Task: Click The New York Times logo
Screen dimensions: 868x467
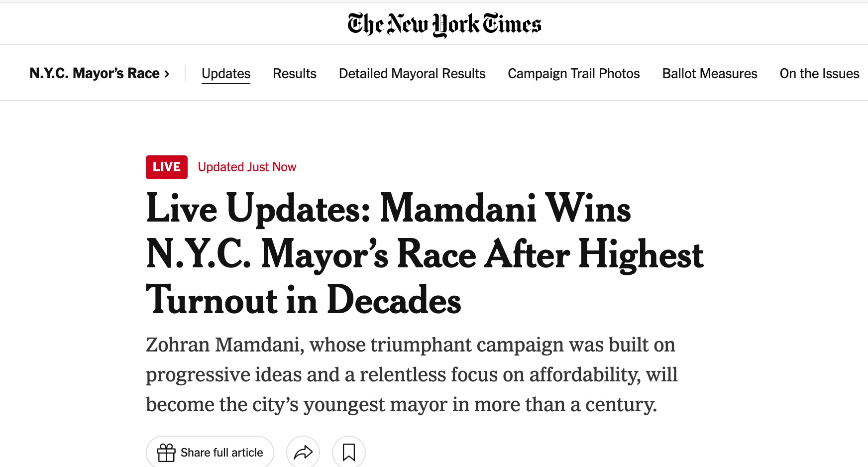Action: [444, 24]
